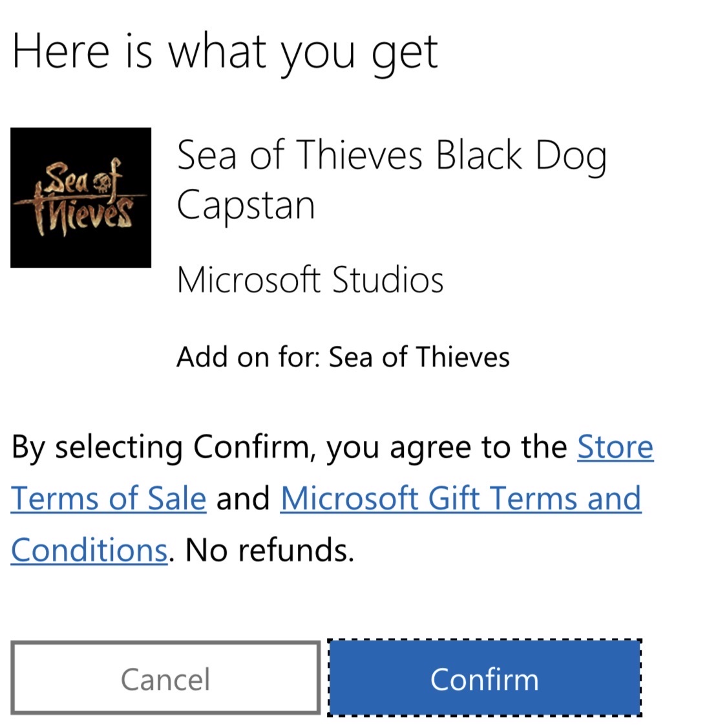Click the Add on for: Sea of Thieves text

[342, 356]
